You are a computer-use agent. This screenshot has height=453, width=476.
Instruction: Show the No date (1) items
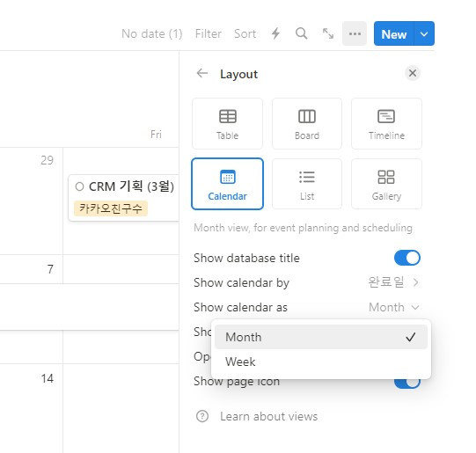[x=152, y=33]
